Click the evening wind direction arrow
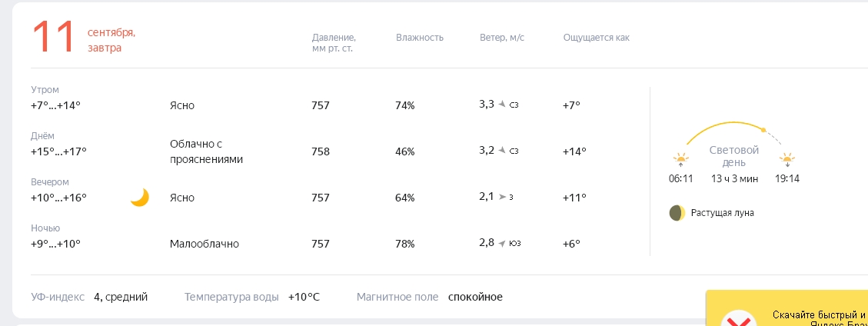 click(x=503, y=197)
